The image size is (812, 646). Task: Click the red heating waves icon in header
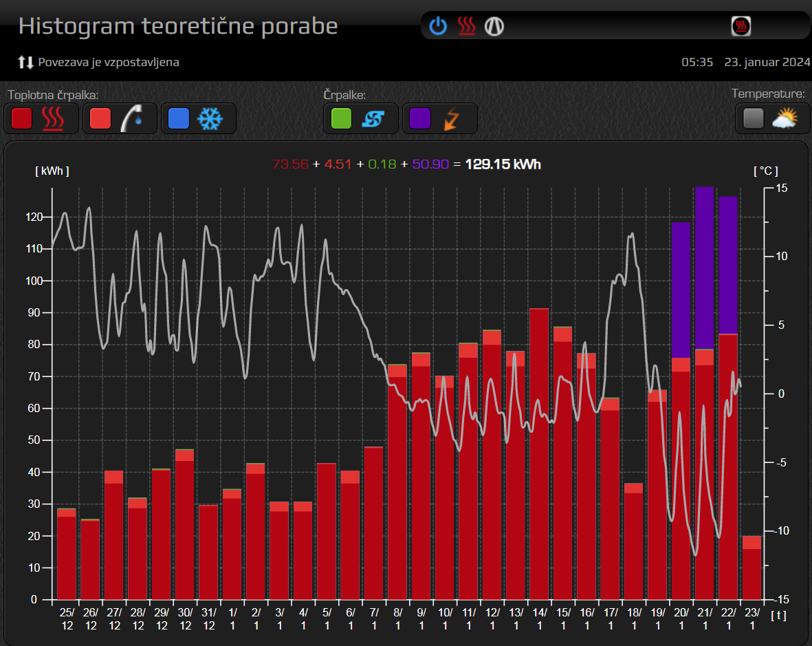(x=467, y=25)
